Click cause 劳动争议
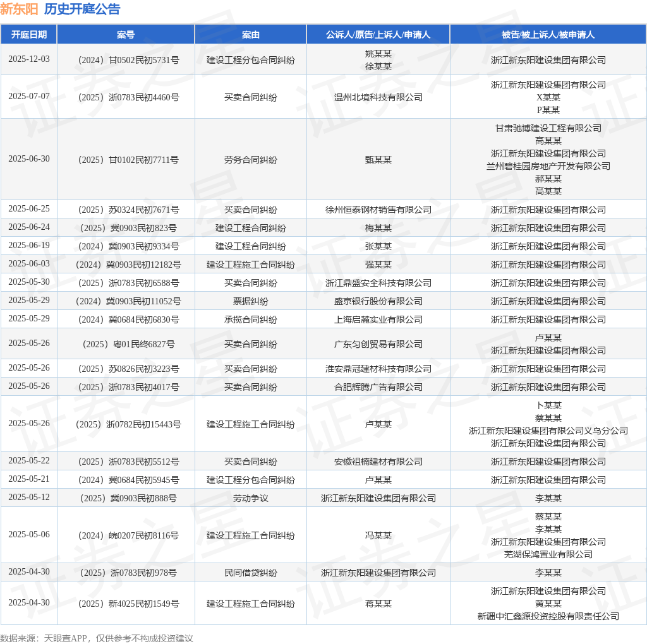Image resolution: width=647 pixels, height=644 pixels. [250, 498]
